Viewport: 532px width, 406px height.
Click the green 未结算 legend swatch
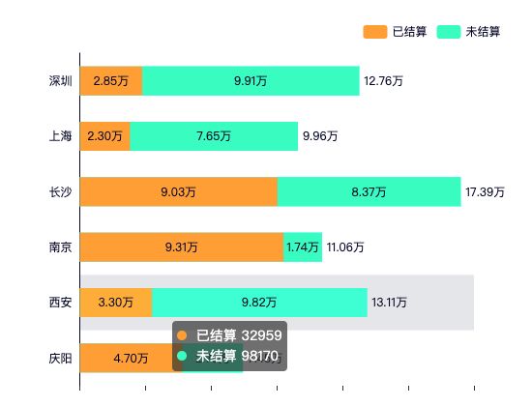click(449, 32)
